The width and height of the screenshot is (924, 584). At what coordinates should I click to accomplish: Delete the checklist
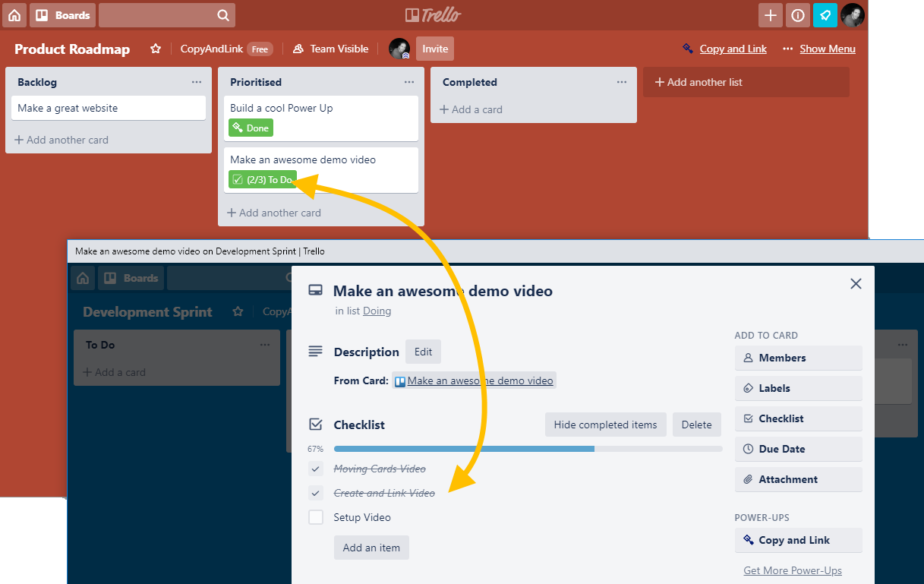coord(696,425)
